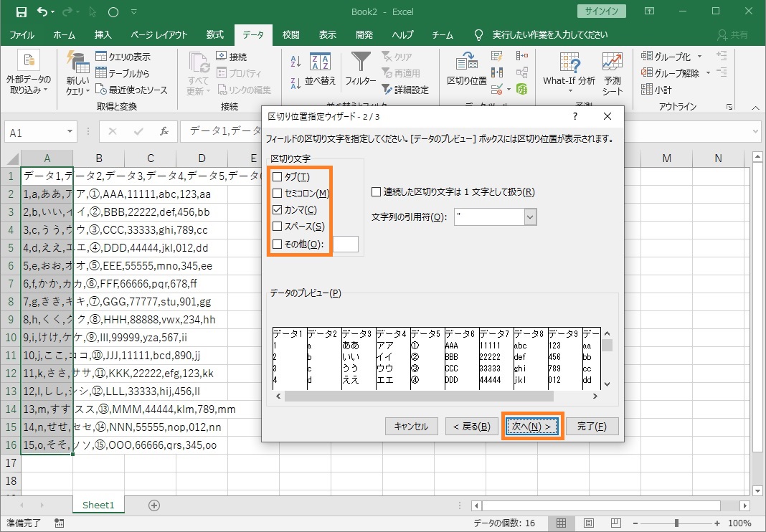Click the Consolidate icon
Image resolution: width=766 pixels, height=532 pixels.
click(521, 57)
